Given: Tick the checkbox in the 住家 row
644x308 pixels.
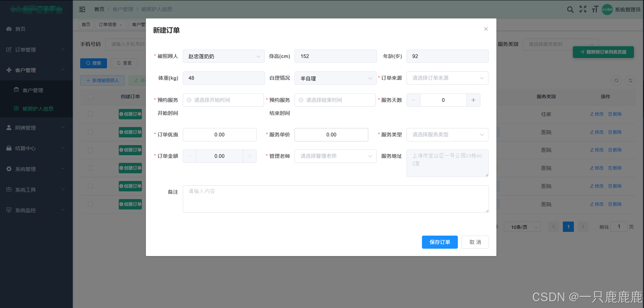Looking at the screenshot, I should pos(90,114).
